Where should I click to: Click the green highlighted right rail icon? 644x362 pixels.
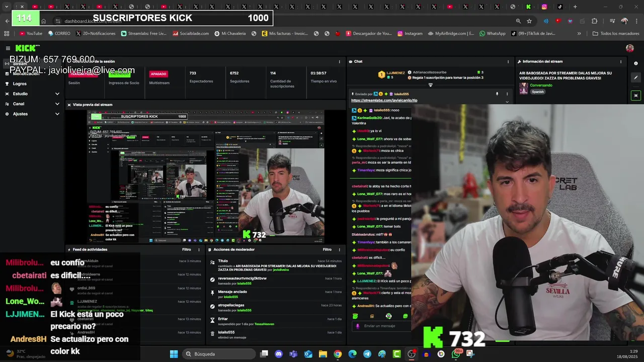(636, 96)
